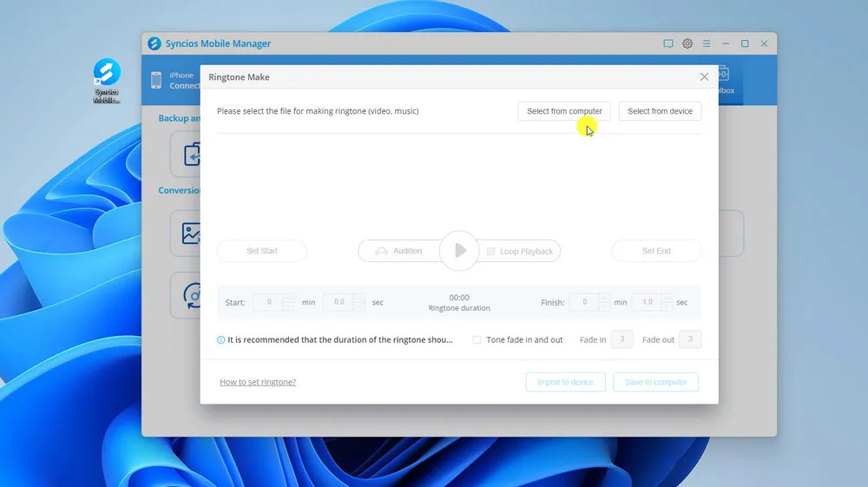This screenshot has width=868, height=487.
Task: Click the Save to computer button
Action: (656, 382)
